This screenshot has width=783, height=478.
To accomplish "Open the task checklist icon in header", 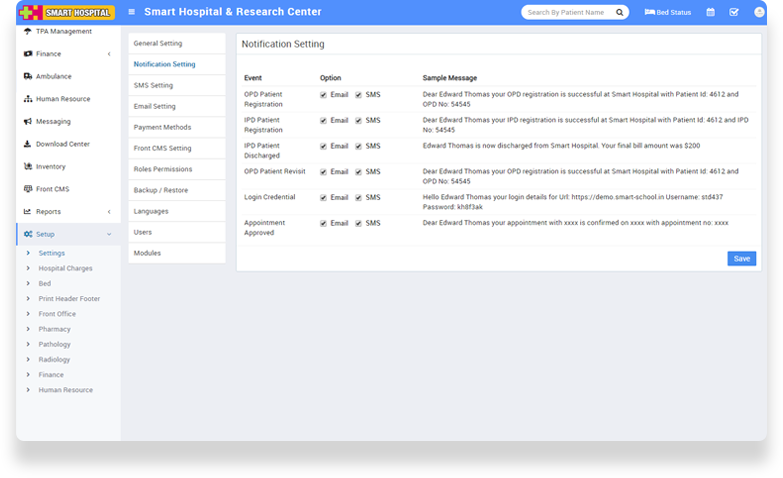I will click(x=734, y=13).
